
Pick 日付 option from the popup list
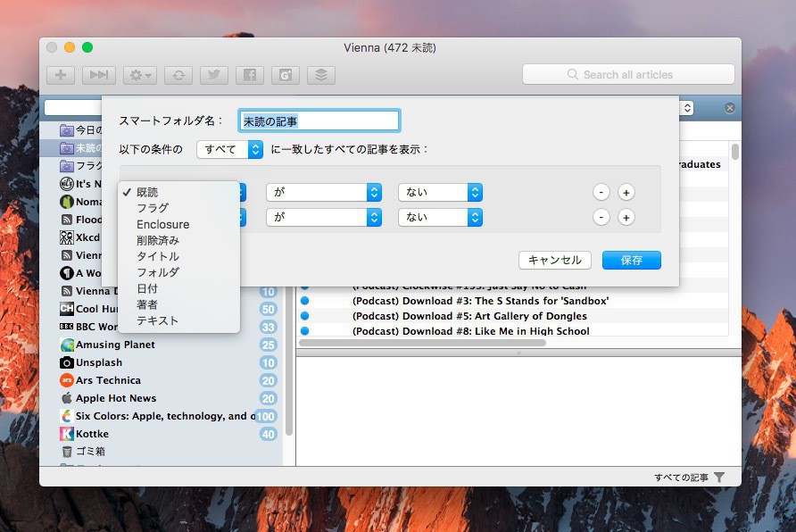click(147, 288)
